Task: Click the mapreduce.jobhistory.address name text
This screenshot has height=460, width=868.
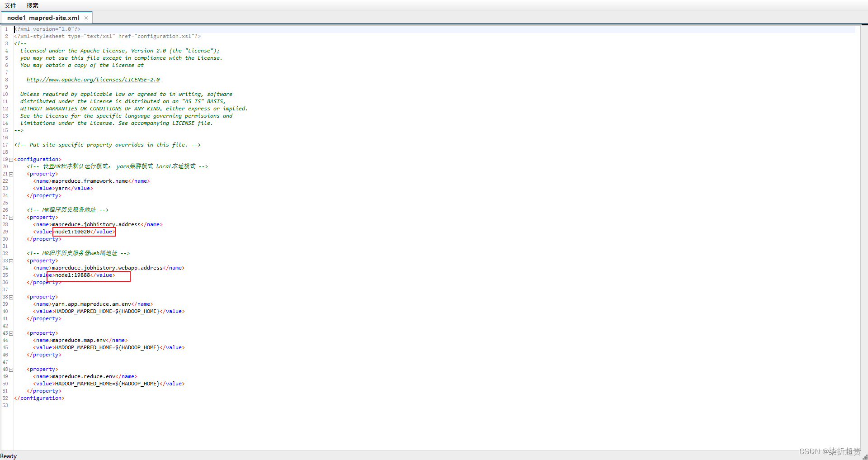Action: (96, 224)
